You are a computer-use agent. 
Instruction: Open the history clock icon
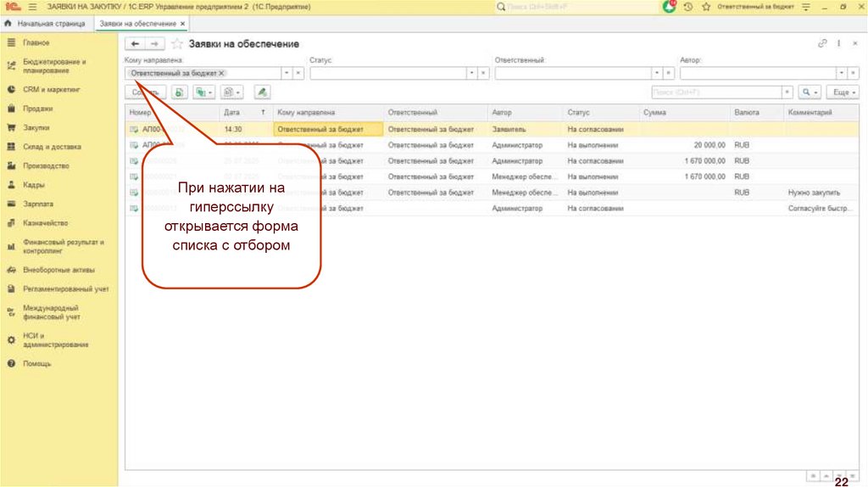tap(687, 7)
